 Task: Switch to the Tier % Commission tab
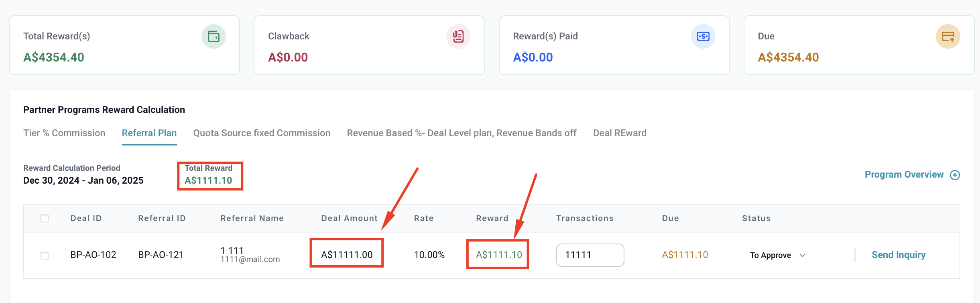[64, 133]
